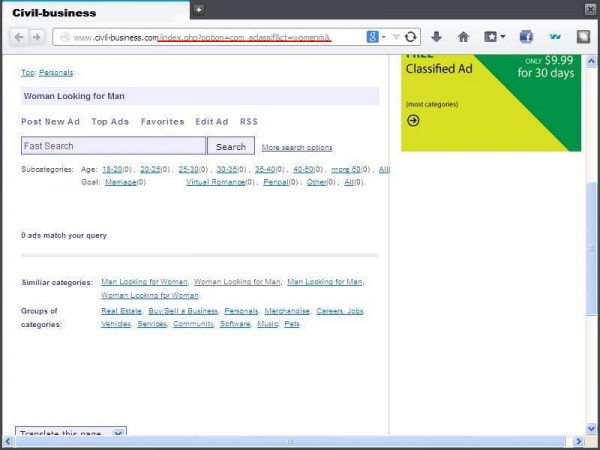
Task: Click the browser forward arrow button
Action: pos(36,37)
